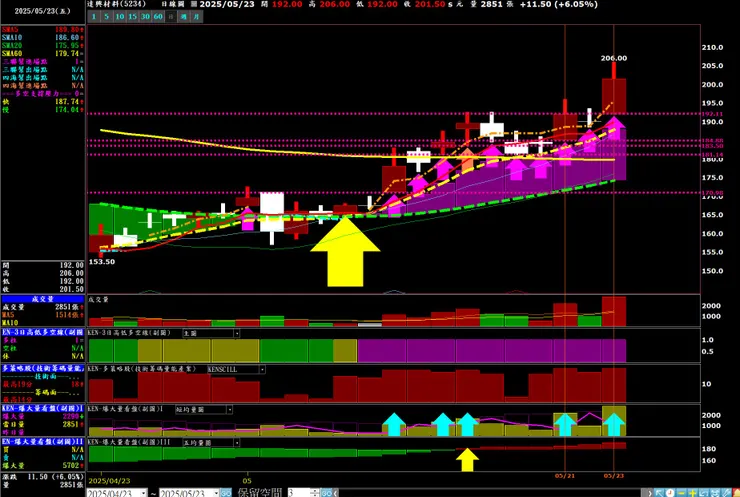This screenshot has height=497, width=740.
Task: Click the 漲跌 11.50 (+6.05%) status text
Action: pos(42,477)
